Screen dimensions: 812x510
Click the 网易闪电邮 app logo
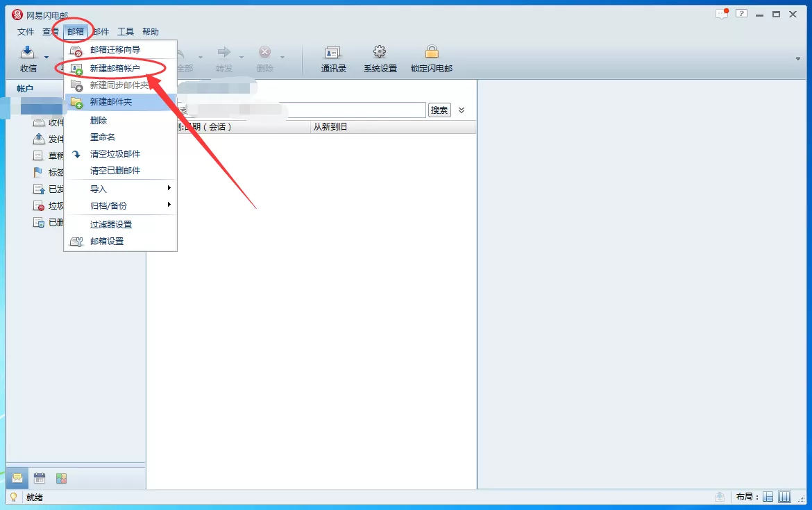17,15
